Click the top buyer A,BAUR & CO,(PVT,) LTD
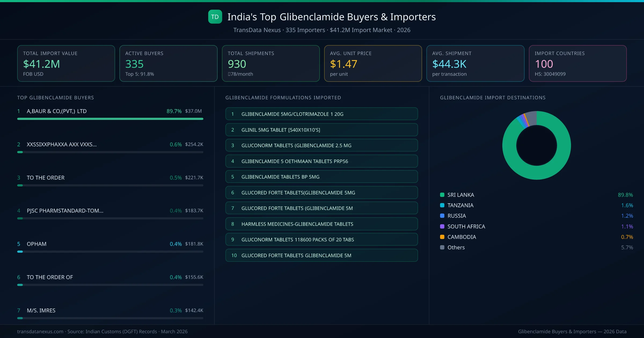The height and width of the screenshot is (338, 644). tap(56, 111)
